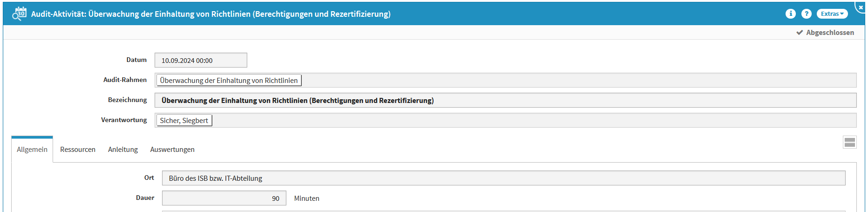Click the question mark help icon
Viewport: 868px width, 212px height.
coord(806,14)
